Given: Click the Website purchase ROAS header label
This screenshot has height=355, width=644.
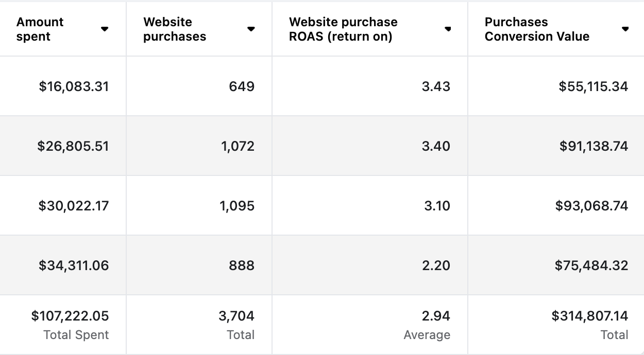Looking at the screenshot, I should (343, 29).
